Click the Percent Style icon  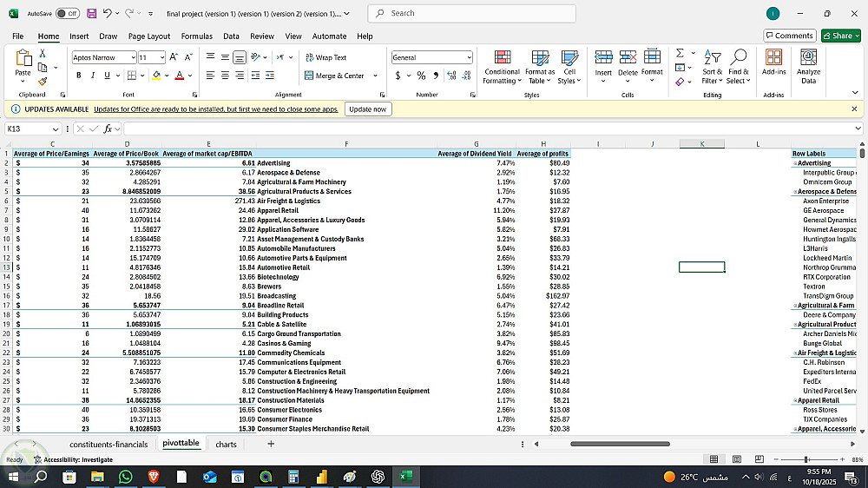422,76
